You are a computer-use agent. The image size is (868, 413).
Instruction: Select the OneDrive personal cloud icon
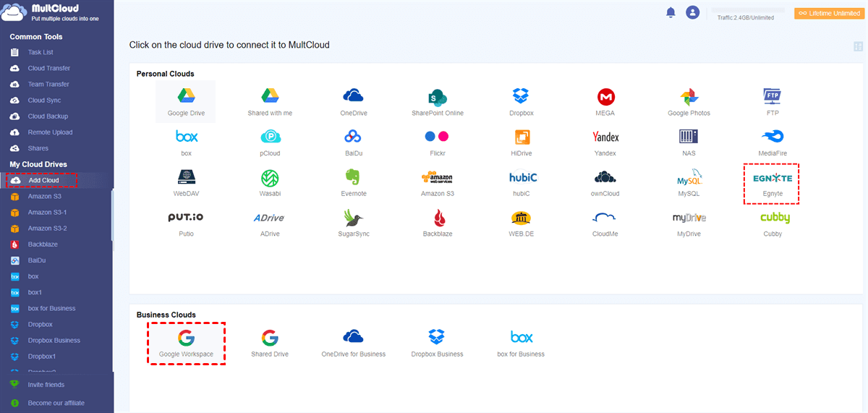click(x=353, y=96)
